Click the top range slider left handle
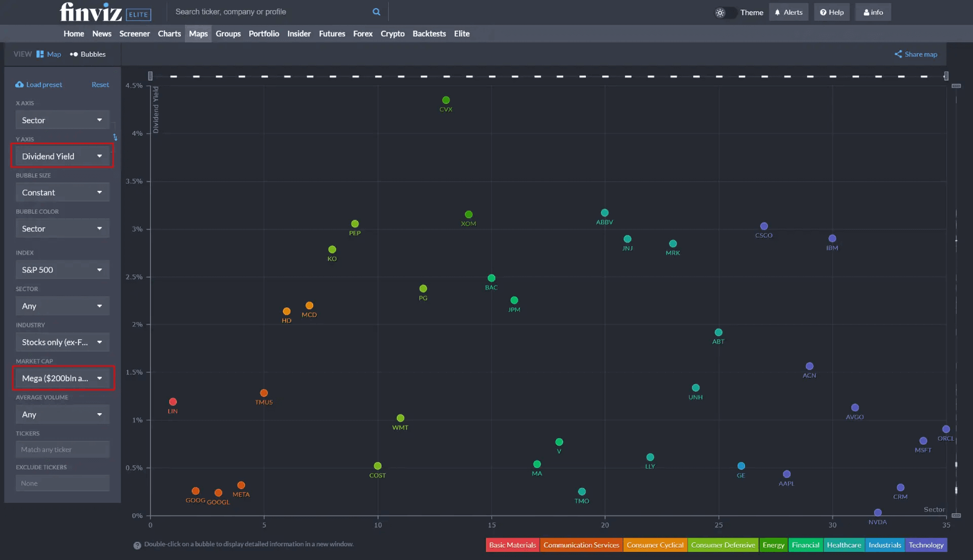Viewport: 973px width, 560px height. point(151,76)
